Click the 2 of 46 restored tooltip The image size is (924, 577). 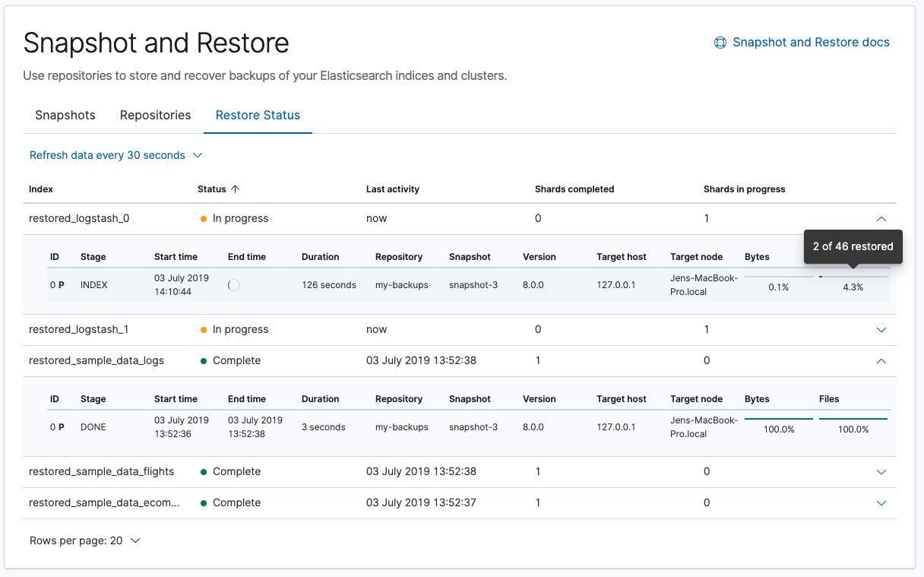[x=853, y=246]
